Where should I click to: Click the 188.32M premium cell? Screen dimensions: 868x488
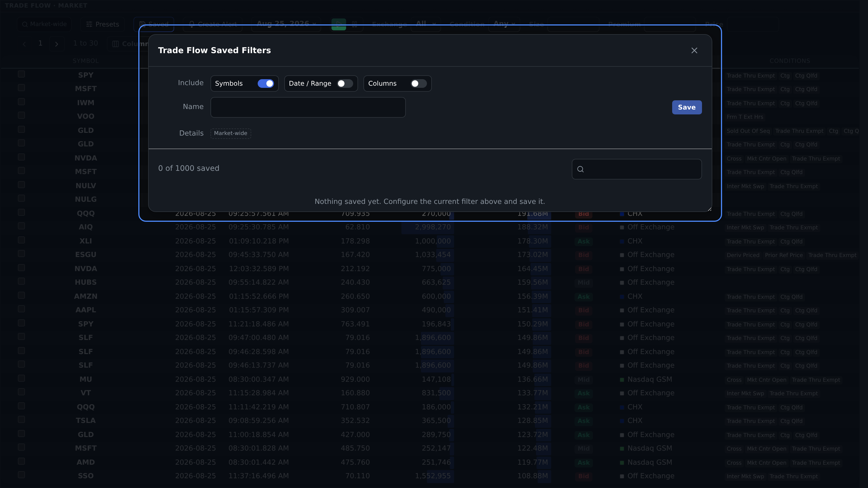pos(532,227)
